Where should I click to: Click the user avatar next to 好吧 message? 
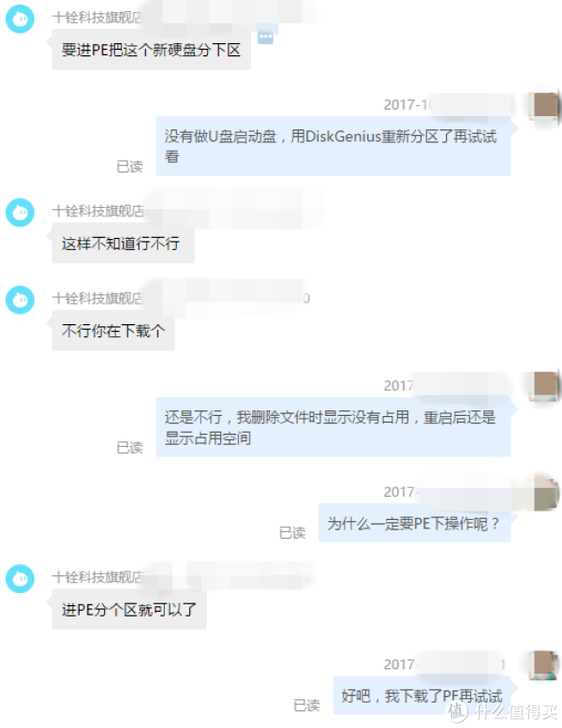tap(546, 666)
